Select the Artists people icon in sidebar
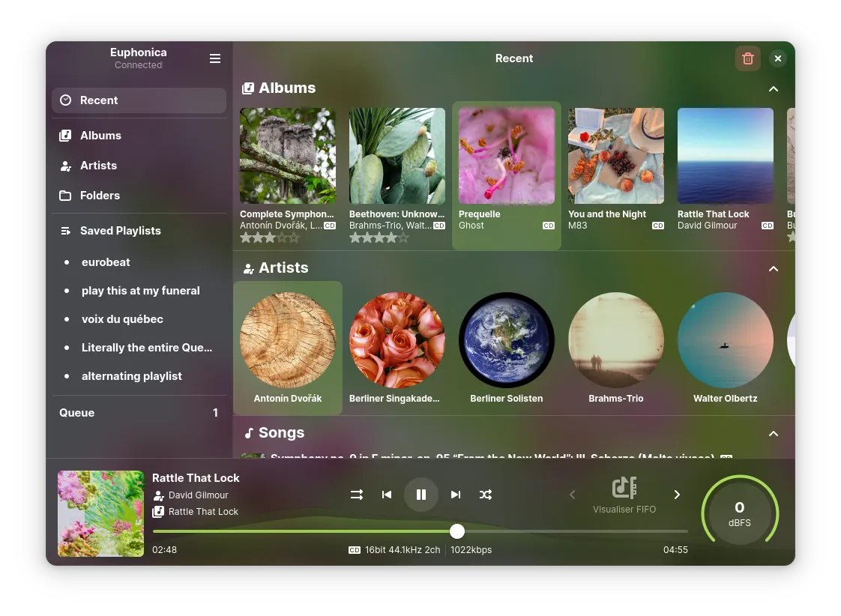 coord(66,166)
